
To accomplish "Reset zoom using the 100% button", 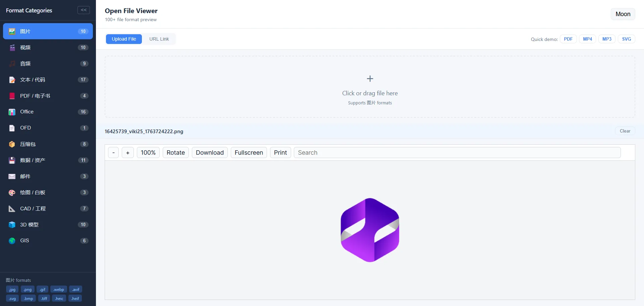I will (148, 152).
